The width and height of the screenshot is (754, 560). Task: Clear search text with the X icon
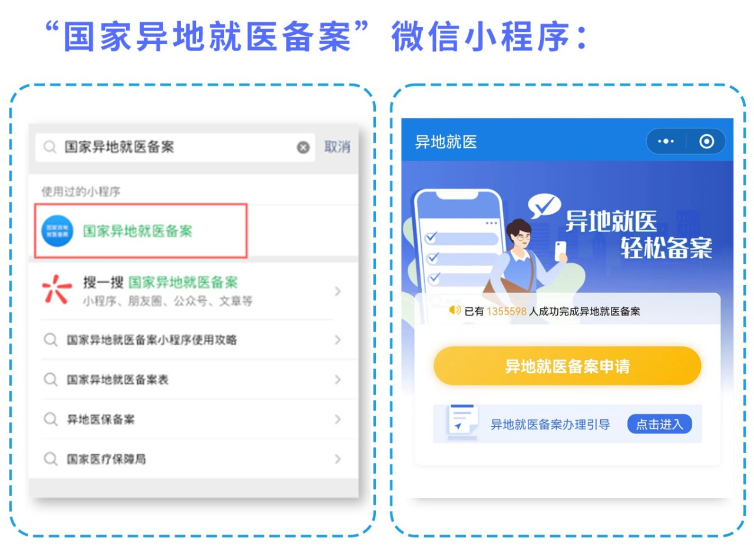[x=303, y=147]
